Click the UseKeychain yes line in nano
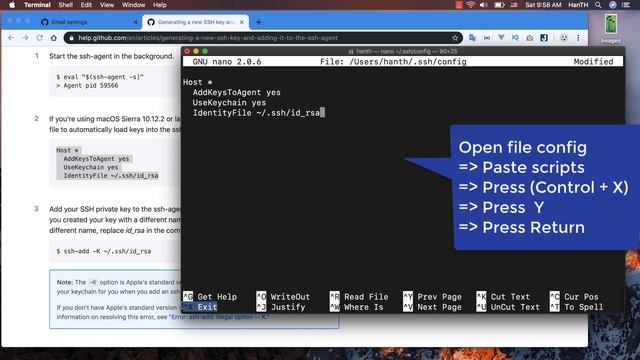This screenshot has height=360, width=640. (229, 102)
